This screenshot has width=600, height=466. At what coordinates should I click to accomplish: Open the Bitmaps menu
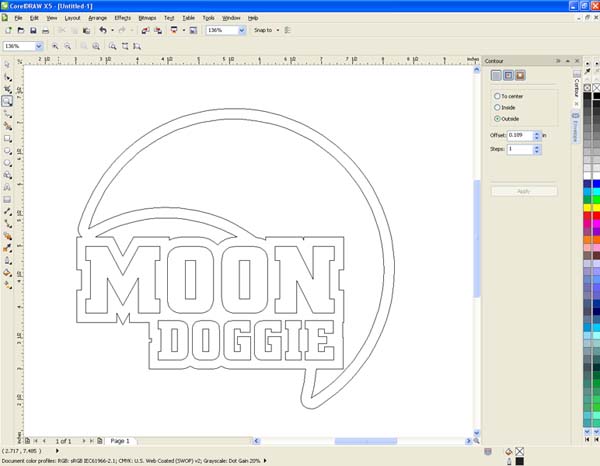[x=147, y=18]
